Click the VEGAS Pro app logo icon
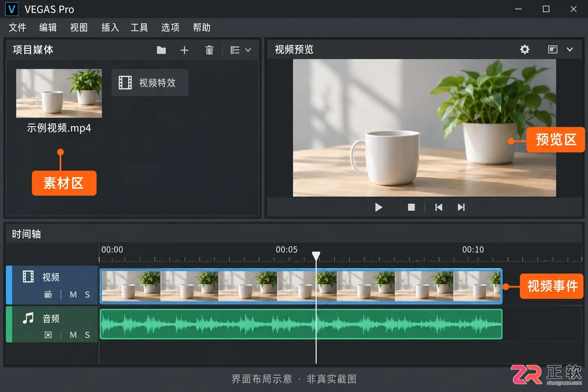This screenshot has height=392, width=588. pyautogui.click(x=11, y=9)
